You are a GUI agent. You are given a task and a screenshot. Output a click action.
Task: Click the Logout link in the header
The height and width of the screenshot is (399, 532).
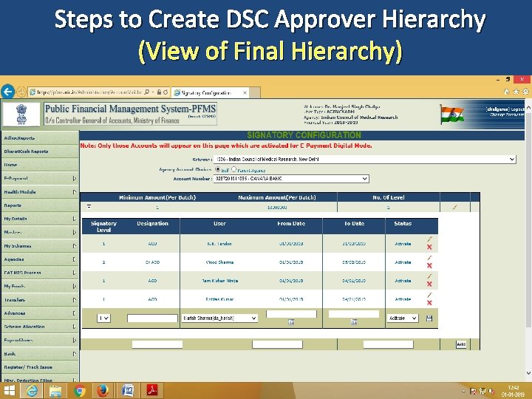coord(518,109)
